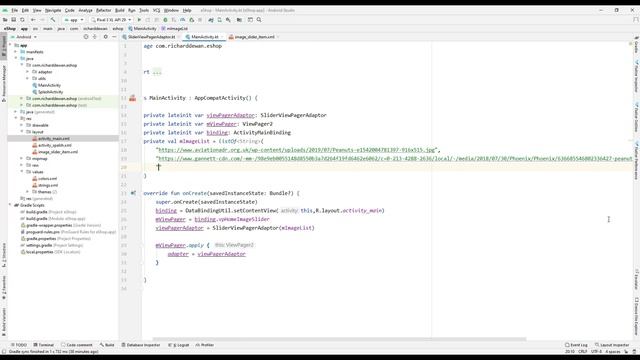This screenshot has width=640, height=360.
Task: Click the editor horizontal scrollbar
Action: coord(339,339)
